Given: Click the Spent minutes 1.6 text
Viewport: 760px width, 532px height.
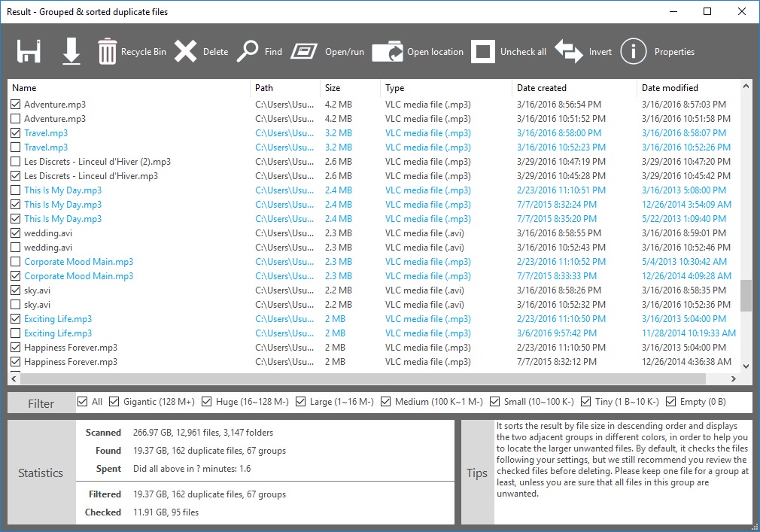Looking at the screenshot, I should coord(192,469).
